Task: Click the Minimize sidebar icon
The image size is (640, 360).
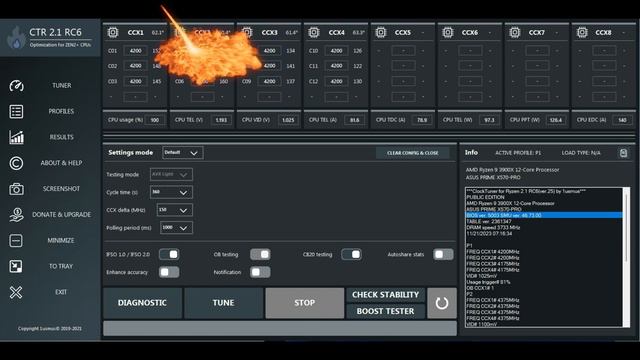Action: (16, 241)
